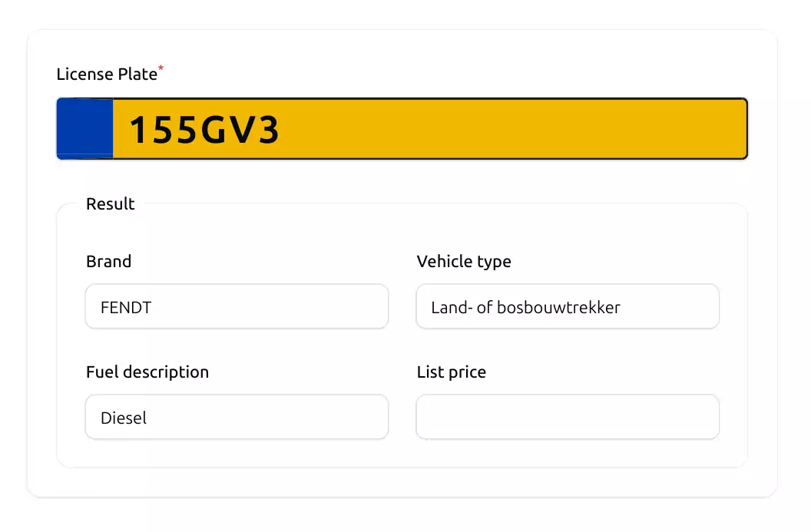Click the Land- of bosbouwtrekker text
The height and width of the screenshot is (532, 811).
coord(525,308)
